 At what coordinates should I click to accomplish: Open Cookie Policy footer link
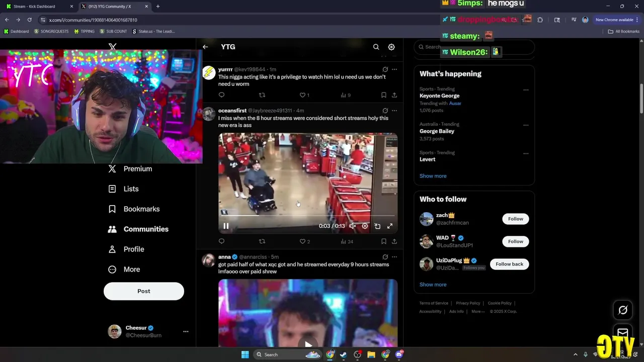(x=500, y=303)
